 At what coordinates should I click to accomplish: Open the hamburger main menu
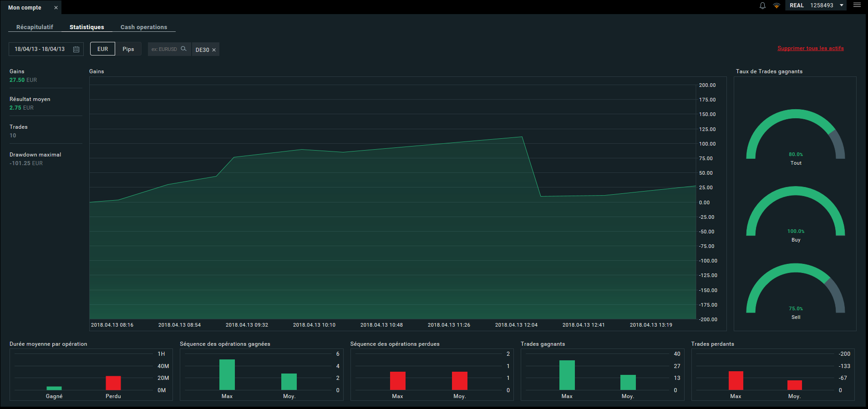(x=857, y=5)
